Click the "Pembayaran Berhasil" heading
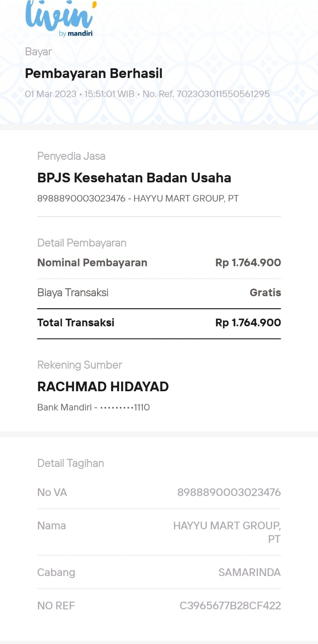Image resolution: width=318 pixels, height=644 pixels. coord(94,74)
